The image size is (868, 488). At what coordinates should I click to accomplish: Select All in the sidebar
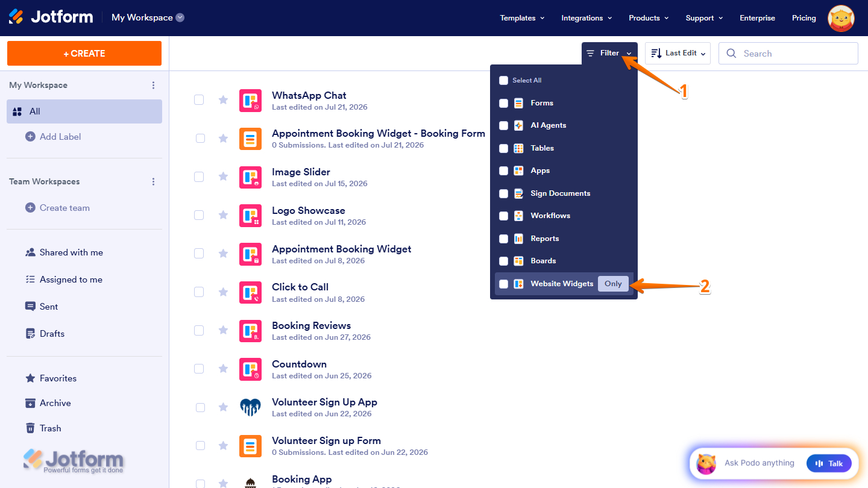point(84,111)
